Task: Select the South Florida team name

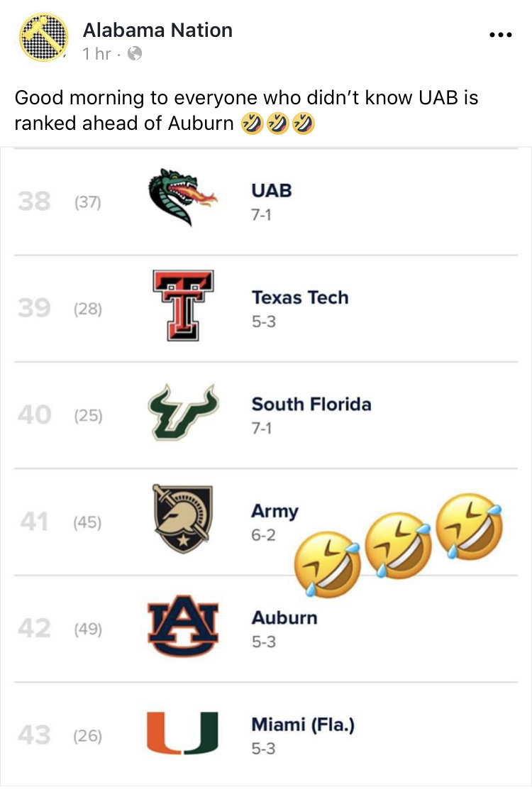Action: point(311,404)
